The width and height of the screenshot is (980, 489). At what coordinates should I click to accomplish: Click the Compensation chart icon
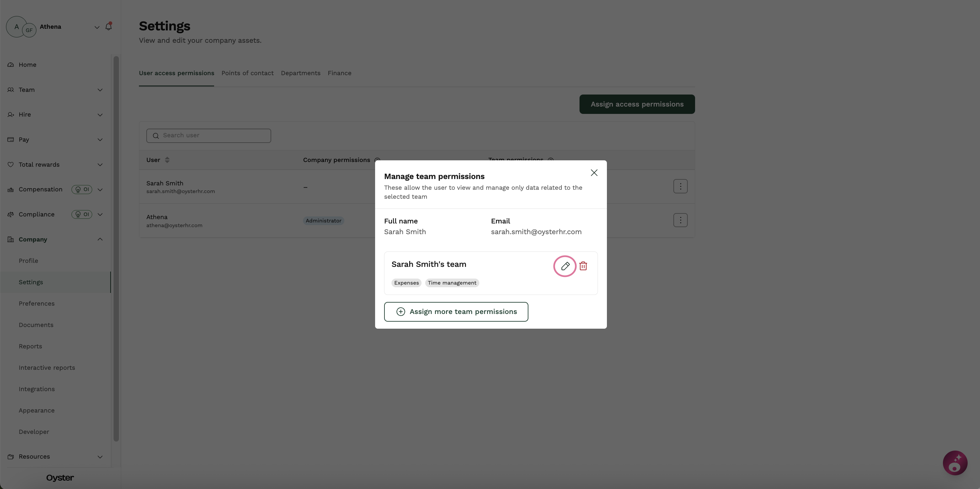tap(11, 189)
